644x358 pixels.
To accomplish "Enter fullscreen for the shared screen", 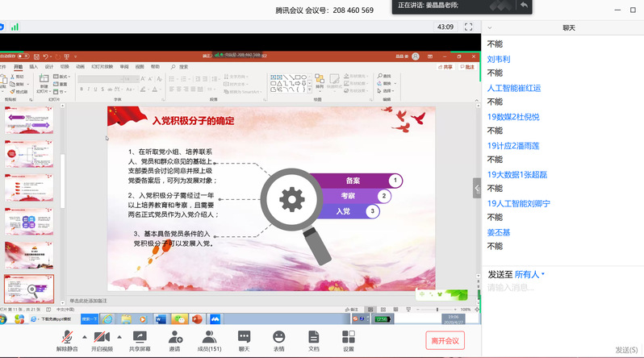I will [468, 27].
